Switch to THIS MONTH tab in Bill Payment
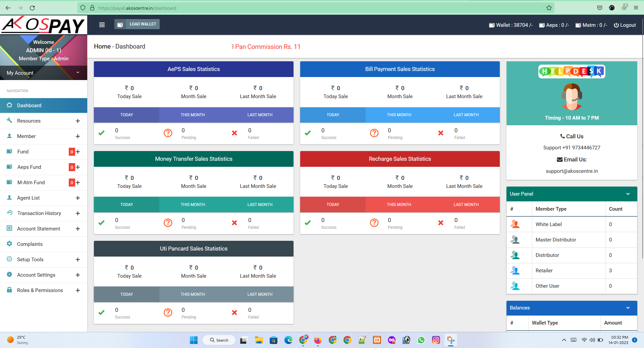The width and height of the screenshot is (644, 348). coord(399,115)
